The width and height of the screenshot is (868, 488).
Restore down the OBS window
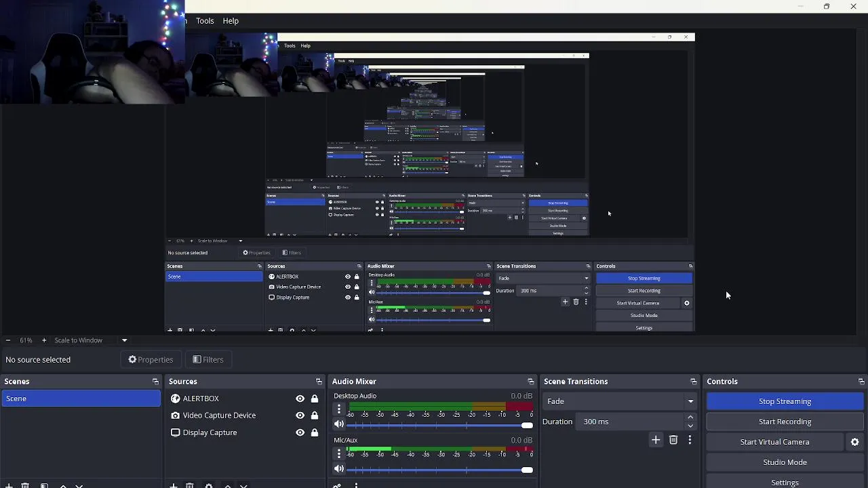[x=827, y=7]
